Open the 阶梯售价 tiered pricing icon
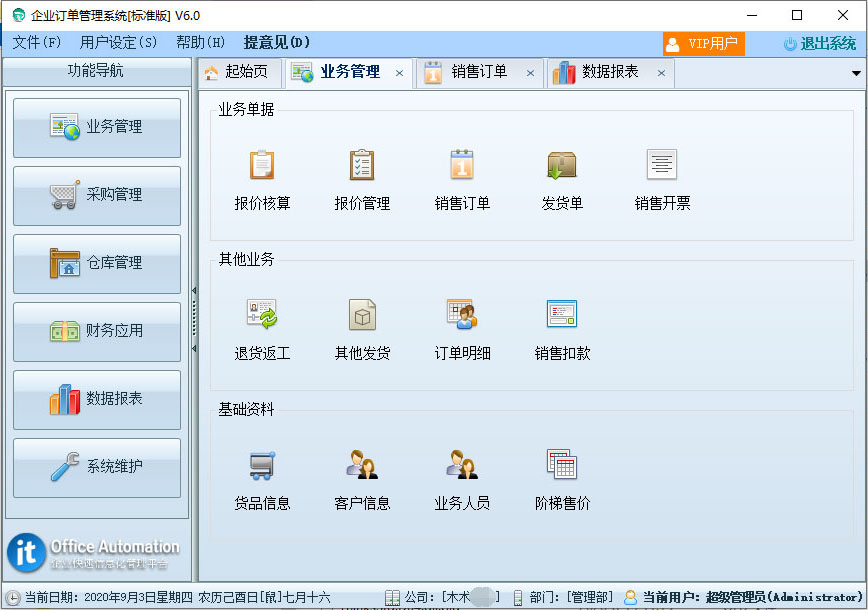Image resolution: width=868 pixels, height=610 pixels. 562,466
